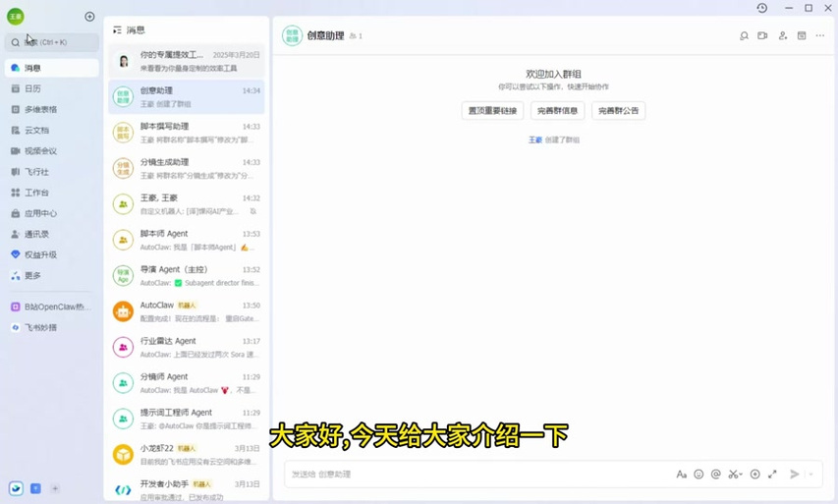Add a workspace with bottom plus icon
This screenshot has width=838, height=504.
click(55, 488)
